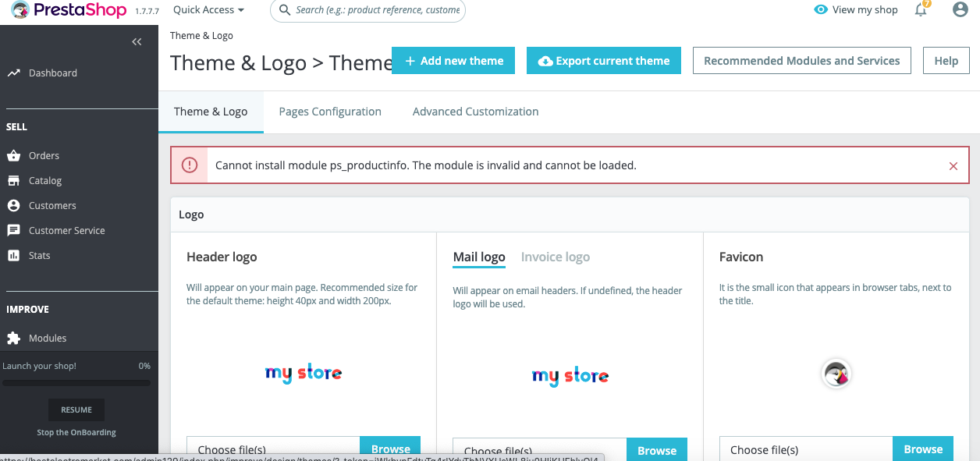Image resolution: width=980 pixels, height=461 pixels.
Task: Click the Theme & Logo breadcrumb text
Action: point(201,36)
